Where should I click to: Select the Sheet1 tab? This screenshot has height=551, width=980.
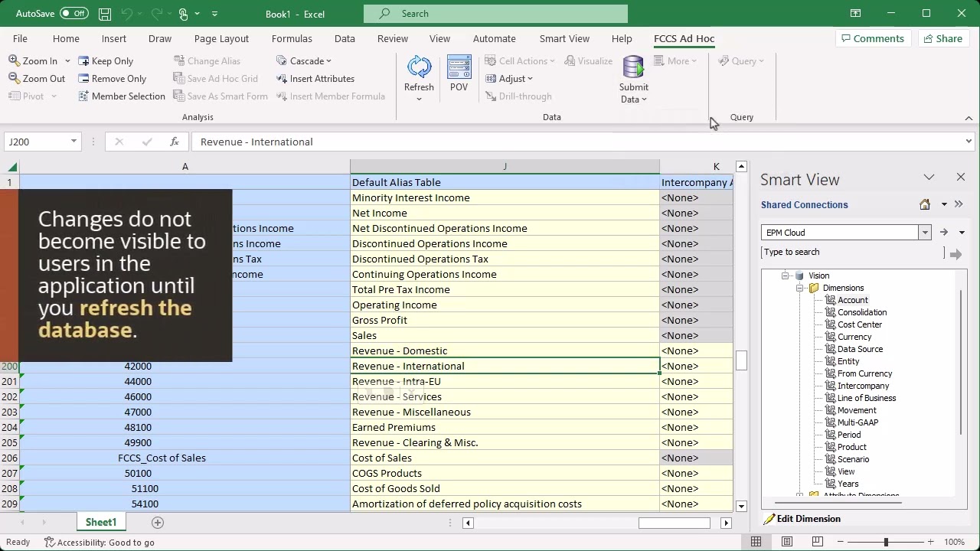(100, 523)
